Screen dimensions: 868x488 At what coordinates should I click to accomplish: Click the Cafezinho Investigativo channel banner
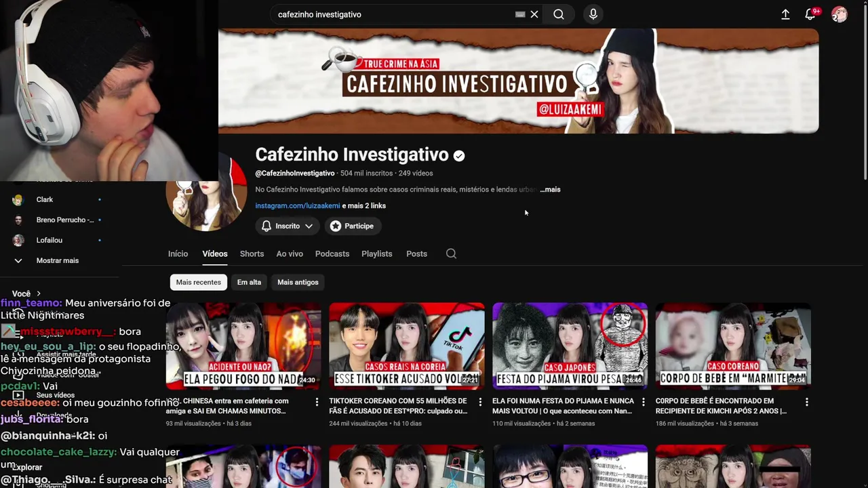click(x=519, y=81)
